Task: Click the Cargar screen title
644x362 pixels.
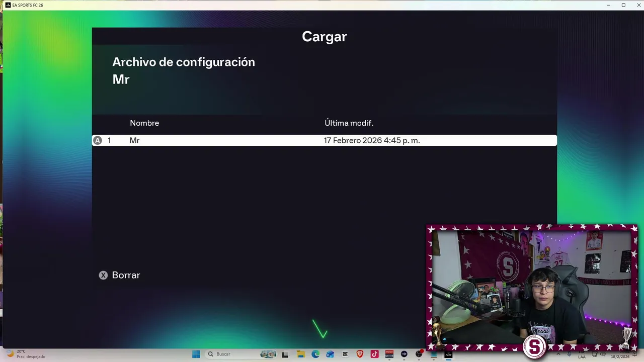Action: tap(325, 36)
